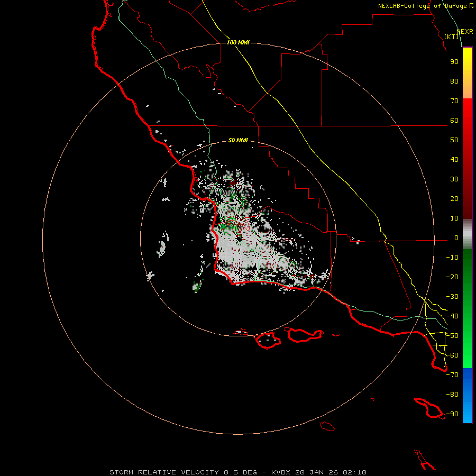Click the NEXR label above the color scale

point(465,32)
